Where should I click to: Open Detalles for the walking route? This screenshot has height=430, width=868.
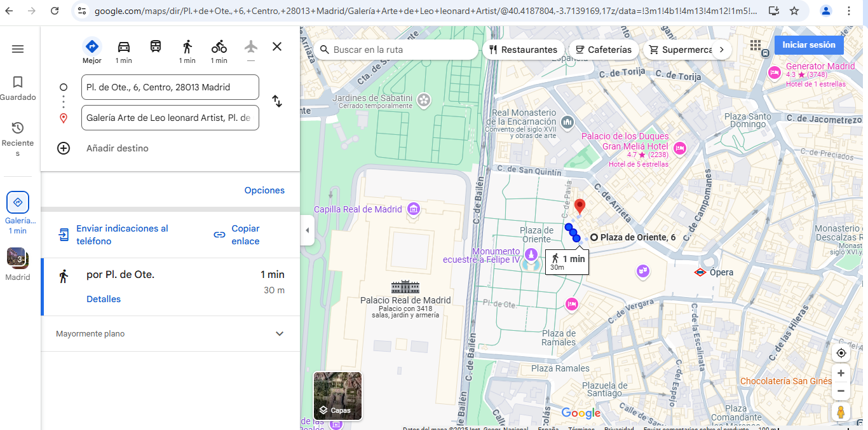(104, 299)
